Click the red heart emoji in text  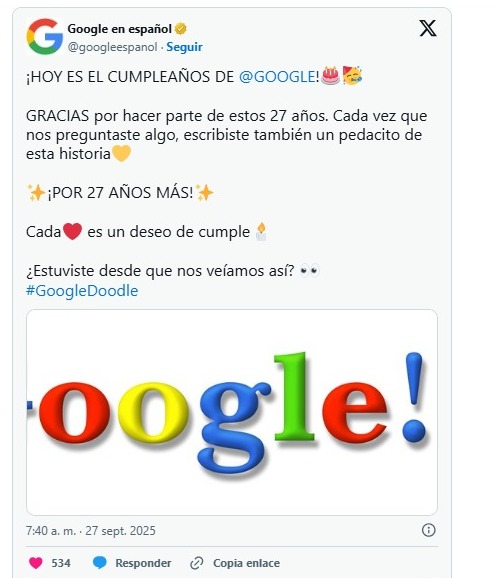pyautogui.click(x=72, y=231)
